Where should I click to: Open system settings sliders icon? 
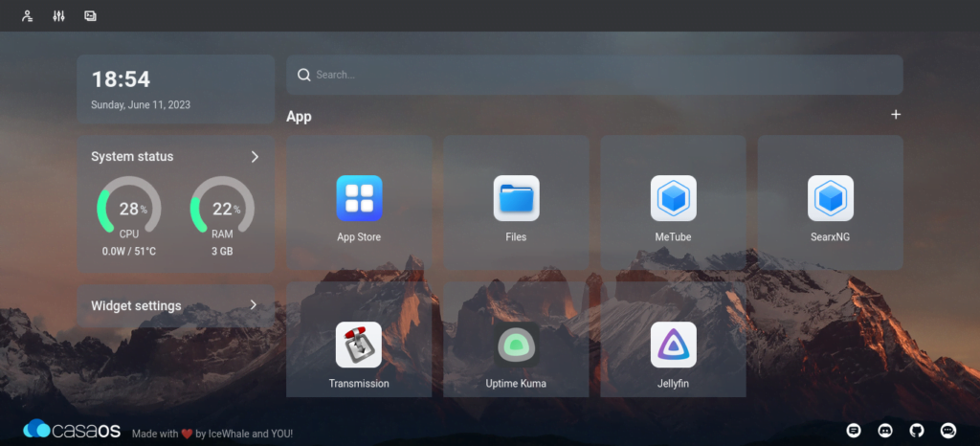click(x=58, y=16)
